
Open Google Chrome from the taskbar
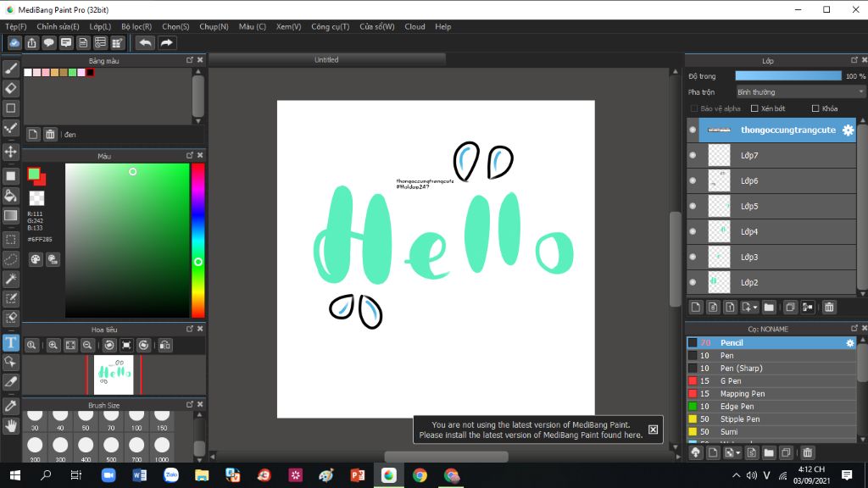click(x=420, y=475)
